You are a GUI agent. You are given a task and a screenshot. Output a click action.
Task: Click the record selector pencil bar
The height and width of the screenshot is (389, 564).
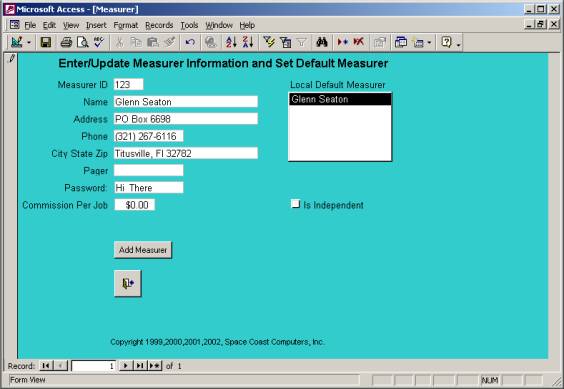pyautogui.click(x=11, y=205)
